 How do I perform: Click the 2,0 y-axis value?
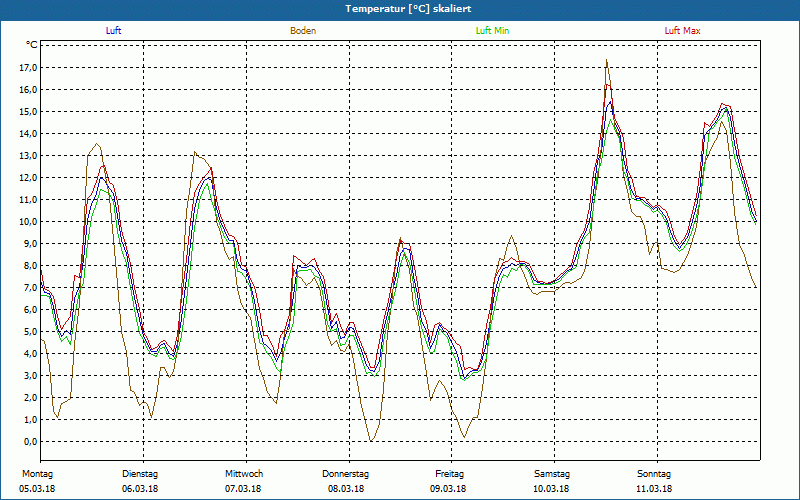[31, 397]
